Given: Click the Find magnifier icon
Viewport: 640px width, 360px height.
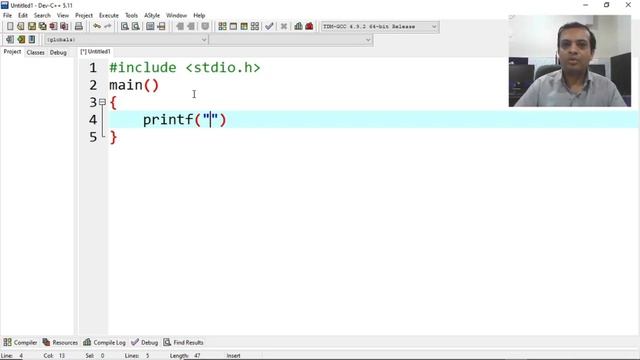Looking at the screenshot, I should coord(125,27).
